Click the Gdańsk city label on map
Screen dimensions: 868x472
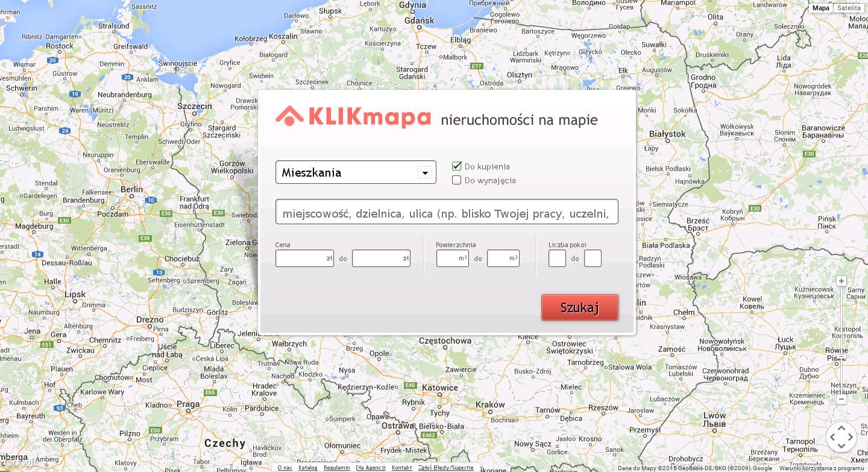coord(420,20)
